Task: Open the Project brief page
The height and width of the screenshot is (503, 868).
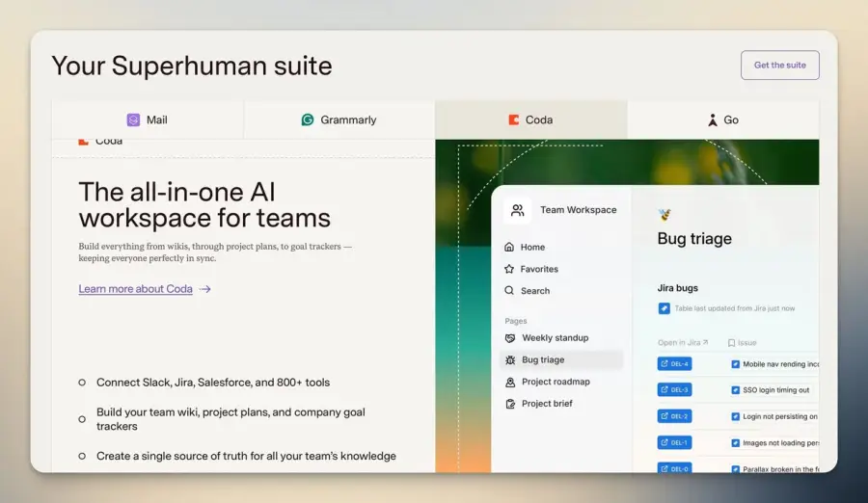Action: (547, 404)
